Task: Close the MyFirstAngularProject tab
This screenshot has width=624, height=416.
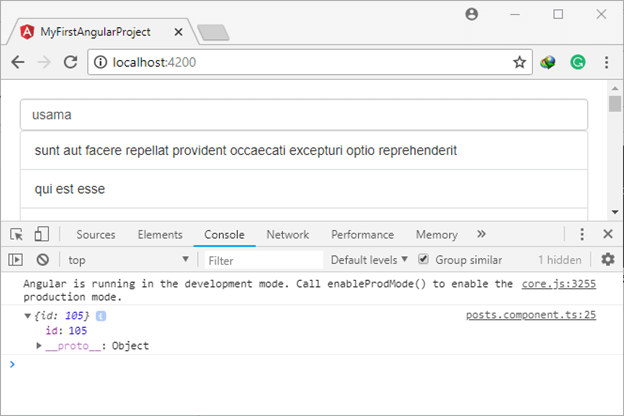Action: 178,32
